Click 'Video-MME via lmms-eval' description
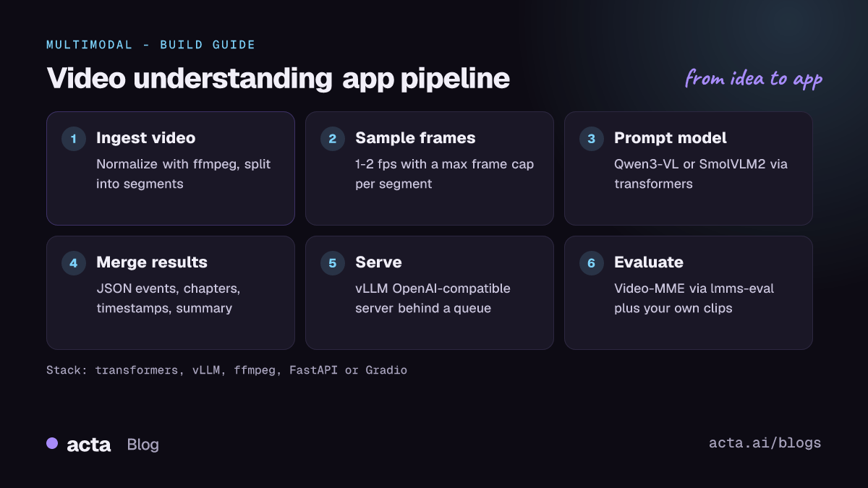Image resolution: width=868 pixels, height=488 pixels. (694, 299)
